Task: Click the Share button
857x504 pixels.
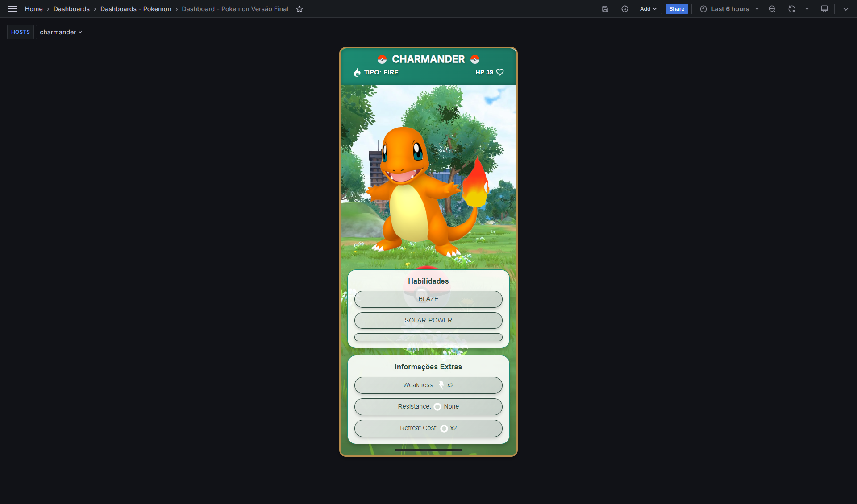Action: 677,9
